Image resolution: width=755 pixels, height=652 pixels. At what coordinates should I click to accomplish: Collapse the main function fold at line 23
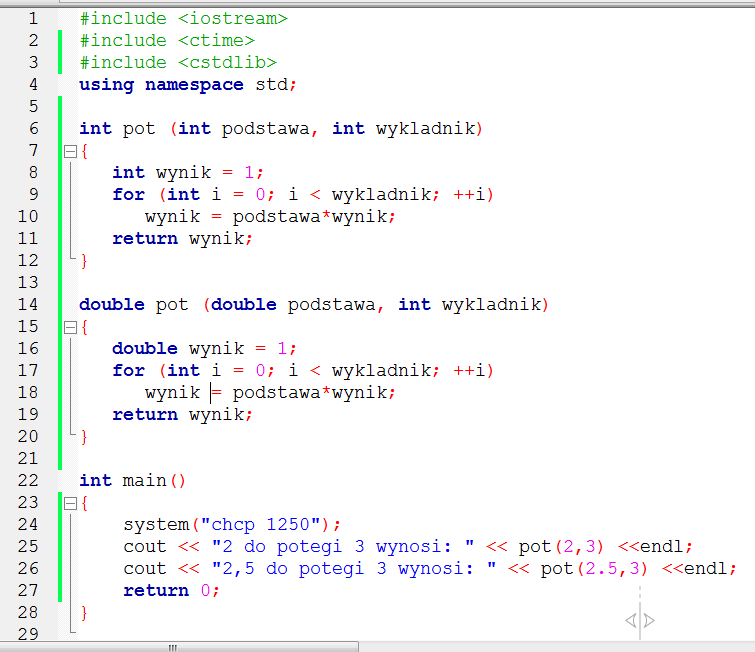tap(70, 504)
